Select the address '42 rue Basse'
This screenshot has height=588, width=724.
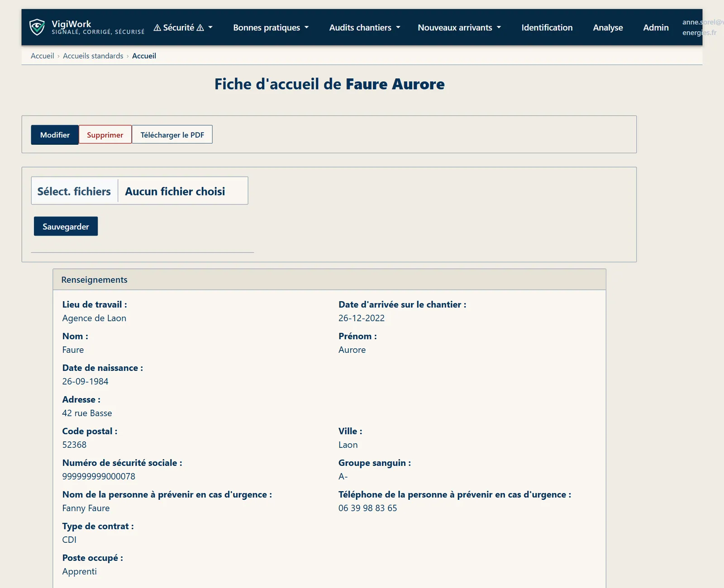tap(87, 413)
